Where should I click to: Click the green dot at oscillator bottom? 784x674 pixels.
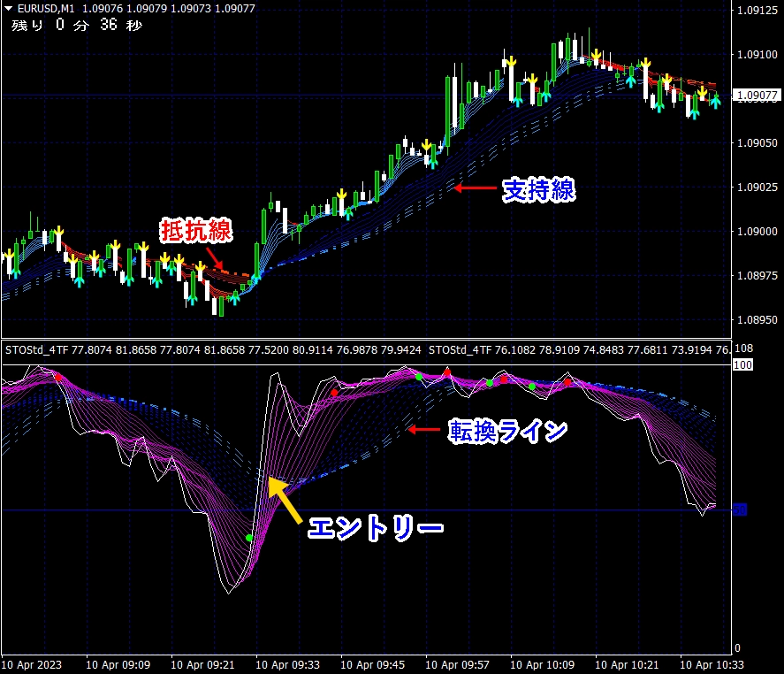[249, 538]
